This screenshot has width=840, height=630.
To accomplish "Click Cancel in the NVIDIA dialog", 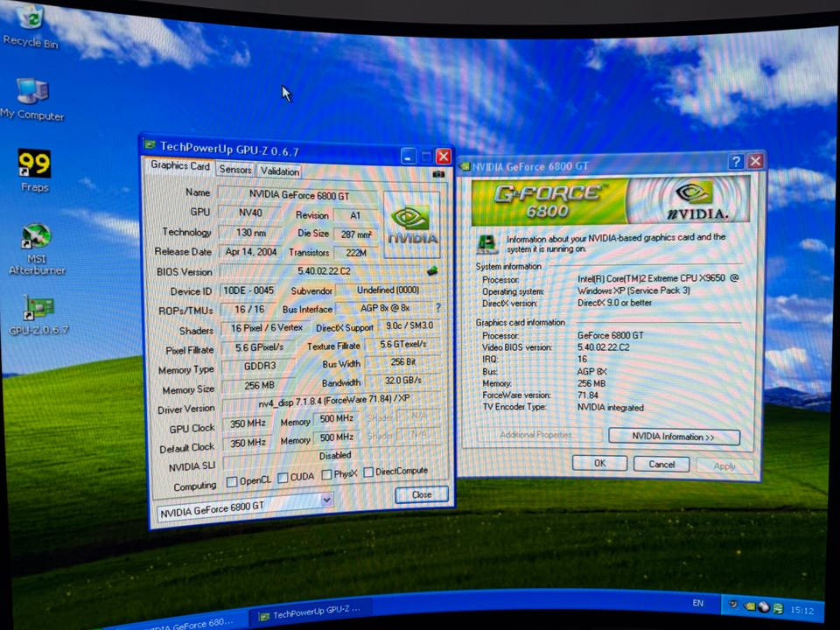I will (661, 464).
